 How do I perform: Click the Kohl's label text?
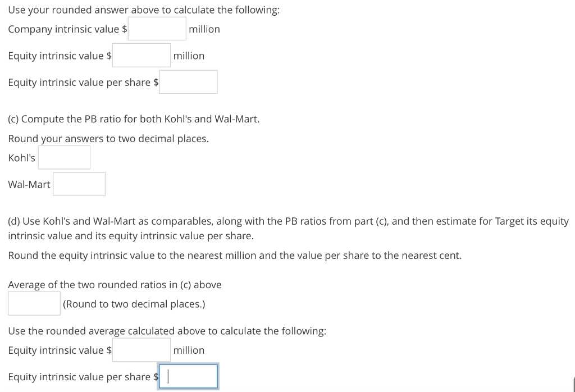point(21,158)
